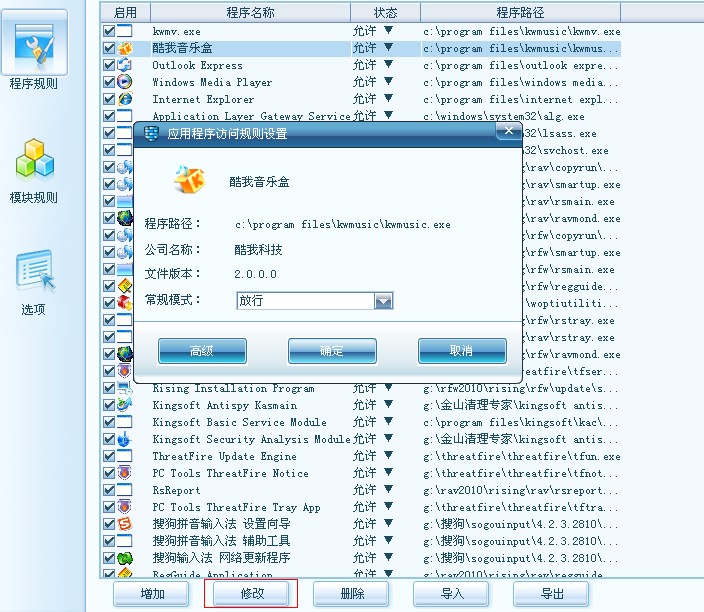Toggle the Internet Explorer checkbox
The image size is (704, 612).
click(x=109, y=99)
